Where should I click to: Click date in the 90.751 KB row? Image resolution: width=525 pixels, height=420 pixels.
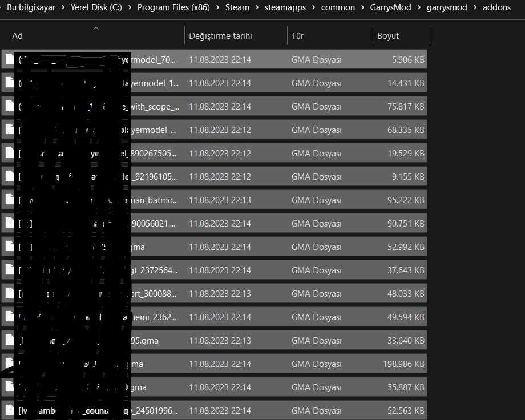pyautogui.click(x=220, y=224)
